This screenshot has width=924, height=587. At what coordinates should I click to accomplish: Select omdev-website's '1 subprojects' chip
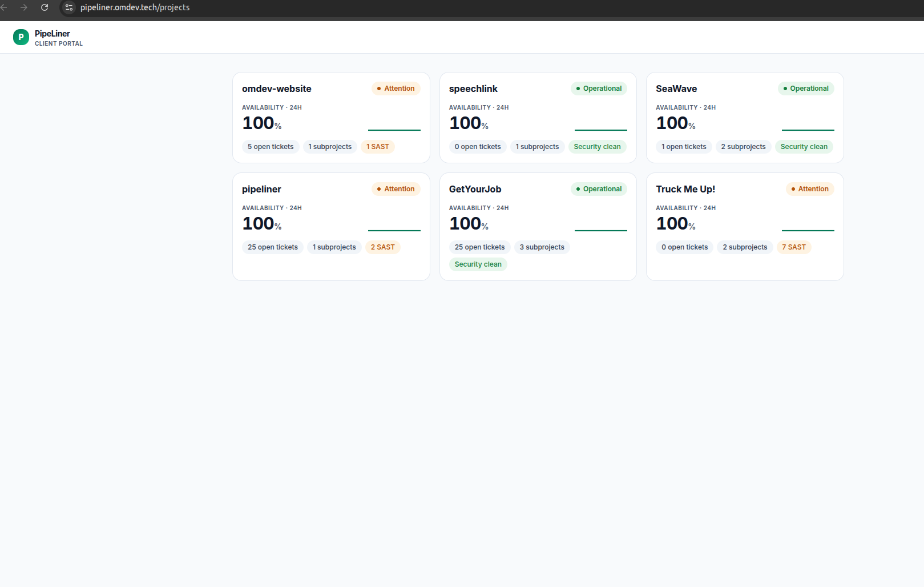pos(330,147)
